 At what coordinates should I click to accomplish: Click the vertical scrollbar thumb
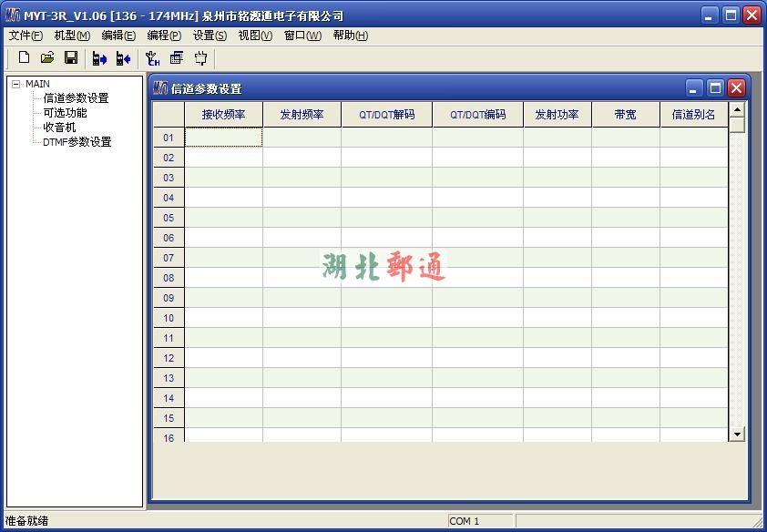tap(737, 125)
